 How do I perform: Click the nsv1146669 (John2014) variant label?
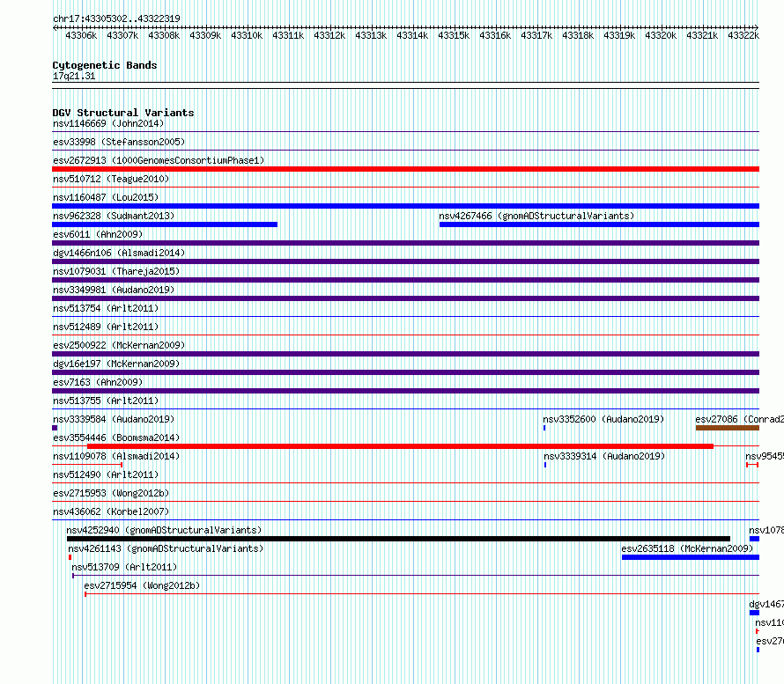pyautogui.click(x=108, y=123)
